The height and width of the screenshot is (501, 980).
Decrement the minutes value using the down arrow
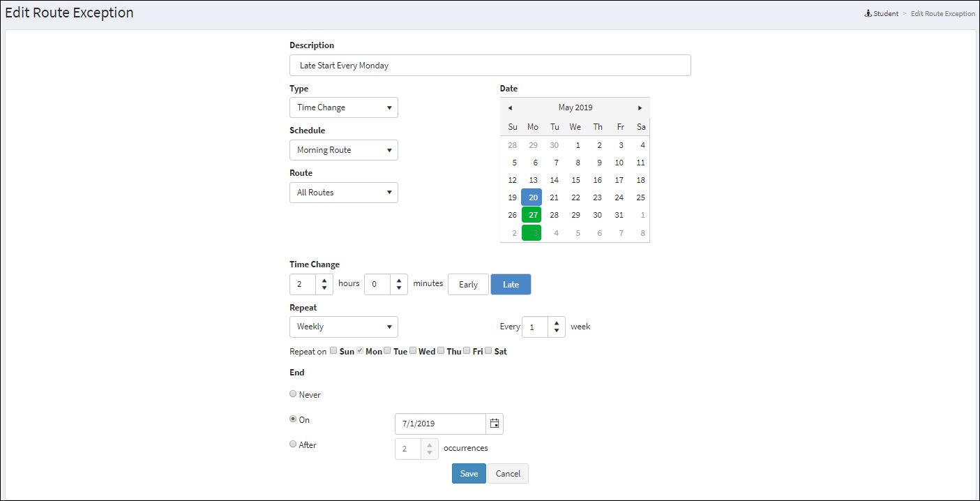[x=398, y=287]
